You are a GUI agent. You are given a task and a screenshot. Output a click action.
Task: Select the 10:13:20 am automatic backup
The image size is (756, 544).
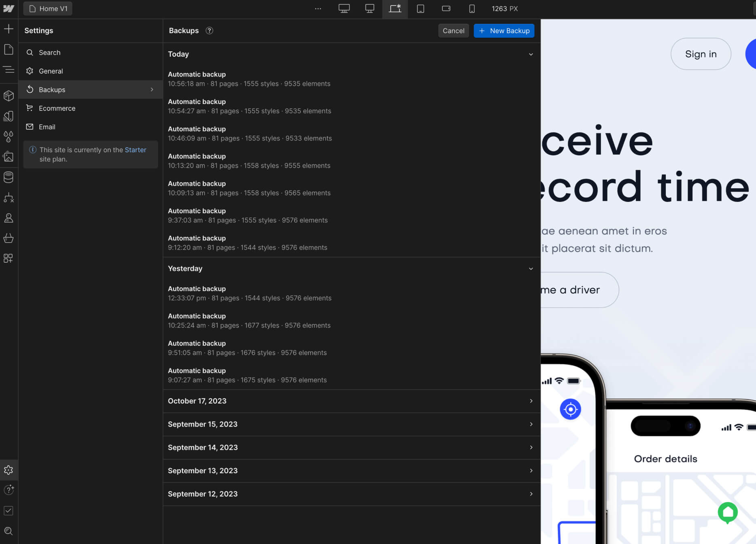pyautogui.click(x=351, y=161)
